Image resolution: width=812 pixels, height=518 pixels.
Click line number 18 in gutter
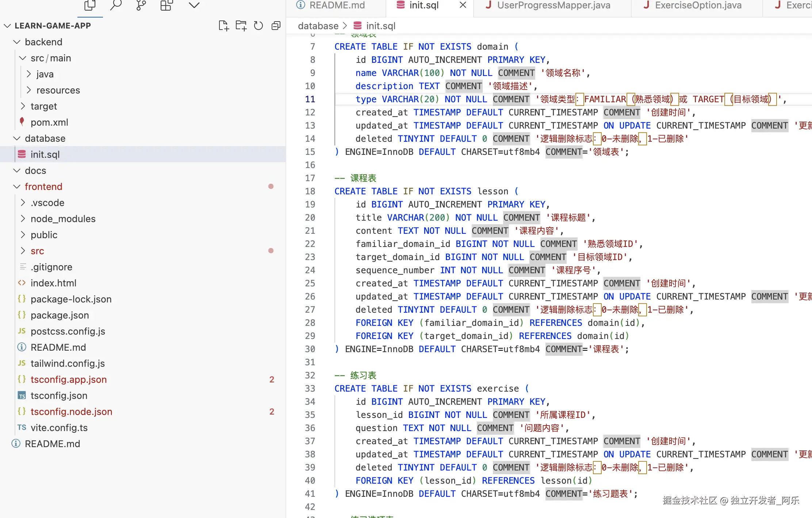click(310, 191)
